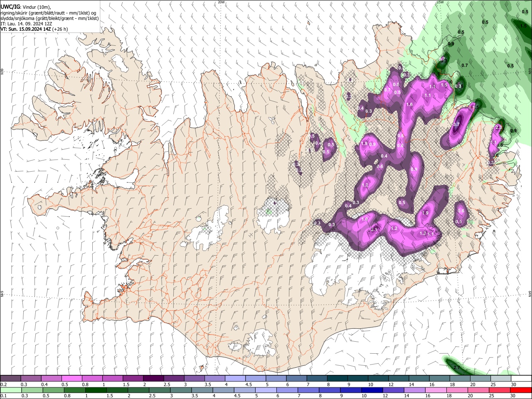Click the 10 label on the lower rain scale
The width and height of the screenshot is (532, 399).
click(x=364, y=396)
